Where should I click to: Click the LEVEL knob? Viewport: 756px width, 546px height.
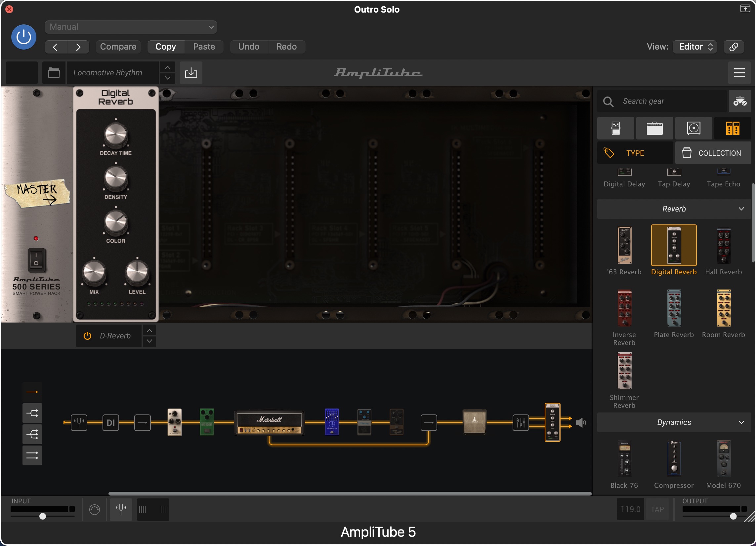137,272
